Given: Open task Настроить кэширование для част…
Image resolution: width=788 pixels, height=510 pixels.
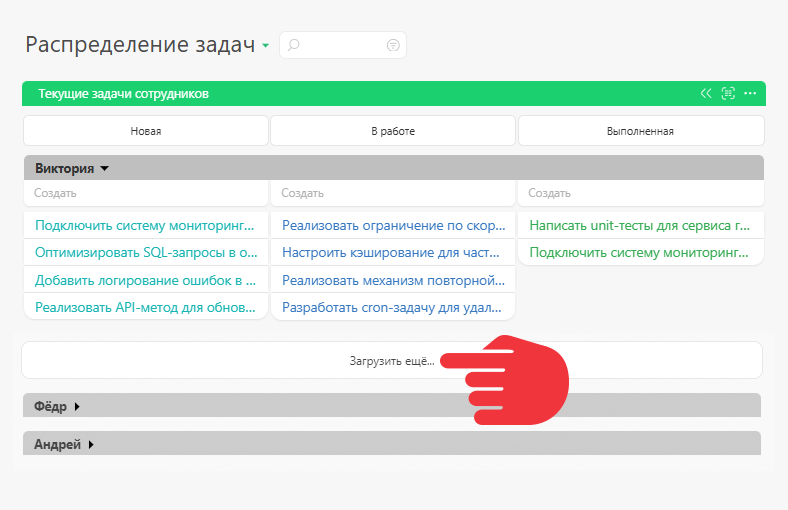Looking at the screenshot, I should (x=390, y=253).
